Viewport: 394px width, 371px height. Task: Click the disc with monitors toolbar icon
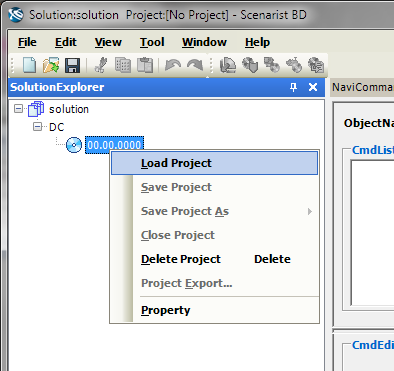(x=272, y=65)
